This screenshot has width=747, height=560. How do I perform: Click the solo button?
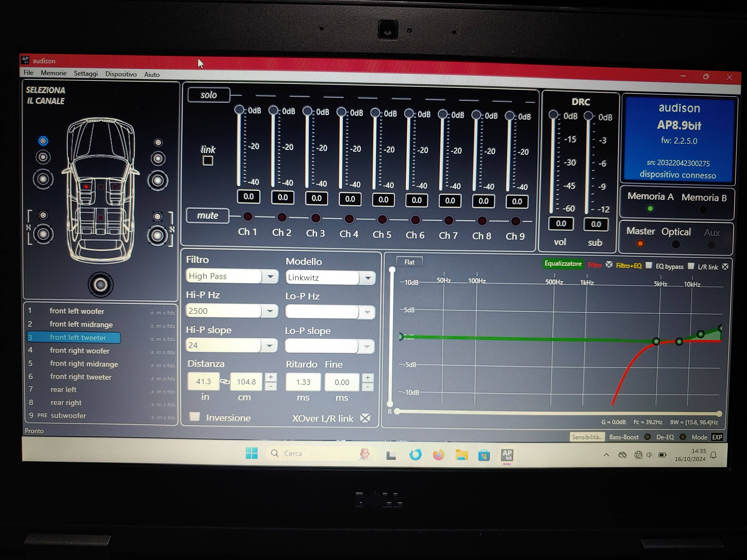pyautogui.click(x=209, y=95)
